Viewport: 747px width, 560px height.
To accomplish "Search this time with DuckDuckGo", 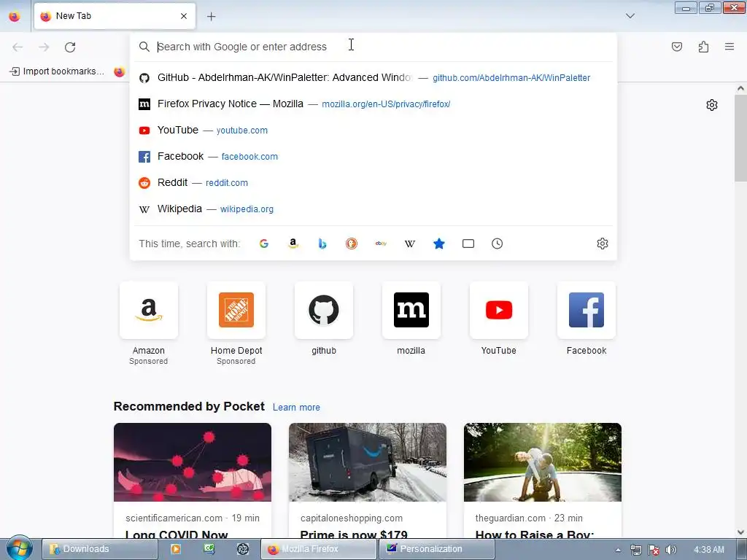I will (352, 244).
